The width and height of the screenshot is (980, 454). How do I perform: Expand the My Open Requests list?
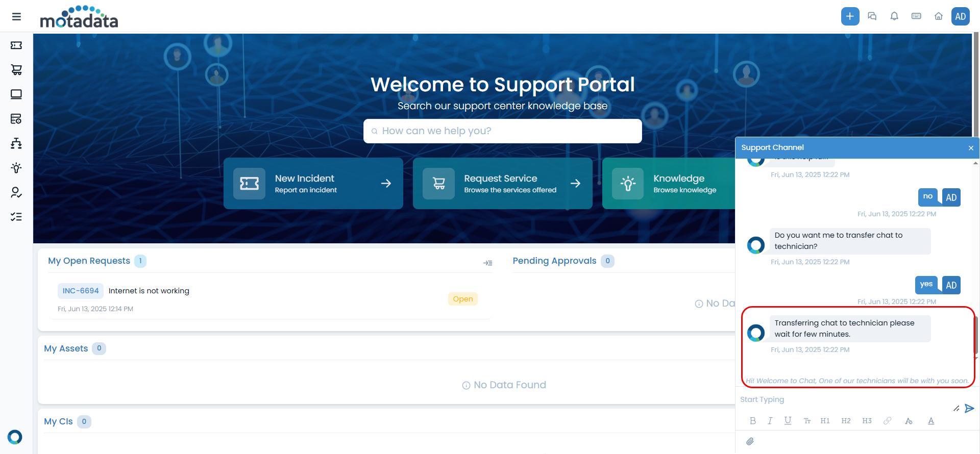(487, 263)
